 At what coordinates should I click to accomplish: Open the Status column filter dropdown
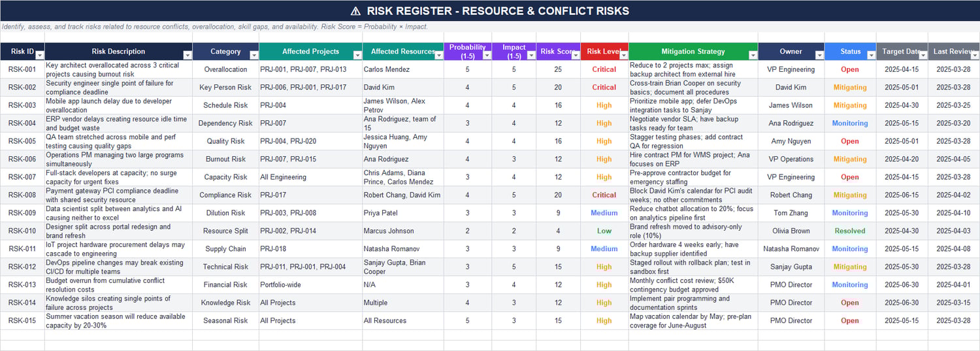pos(871,56)
